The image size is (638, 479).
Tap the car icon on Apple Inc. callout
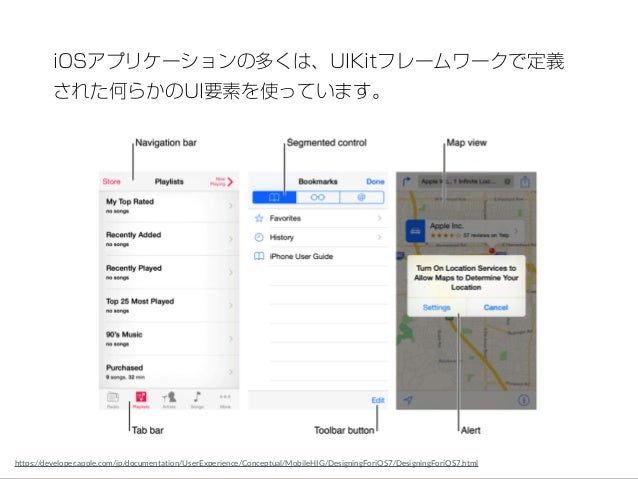415,231
